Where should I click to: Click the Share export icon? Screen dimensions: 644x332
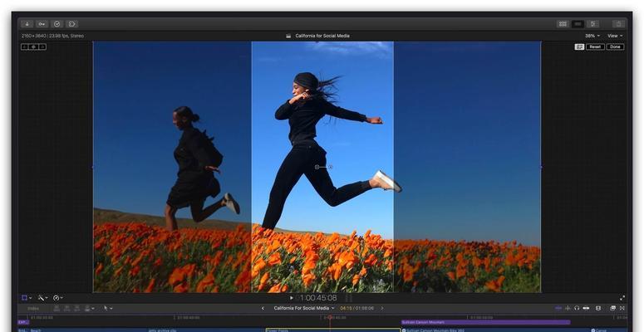(x=618, y=24)
